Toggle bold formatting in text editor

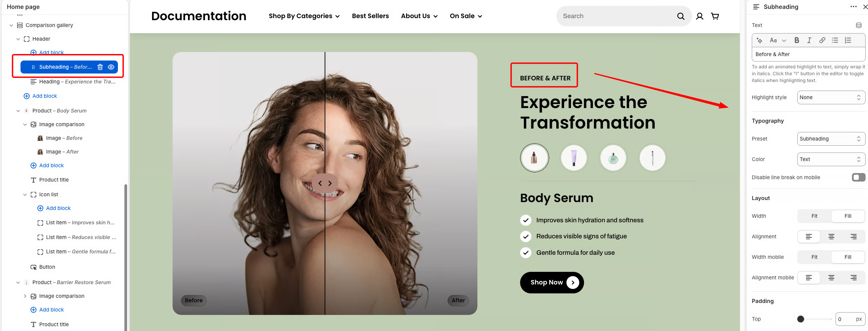[797, 40]
